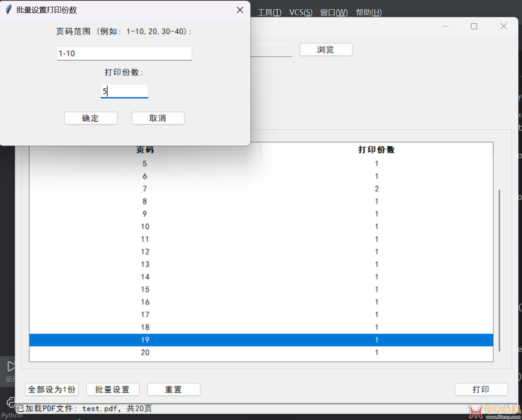
Task: Minimize the PDF print window
Action: (445, 26)
